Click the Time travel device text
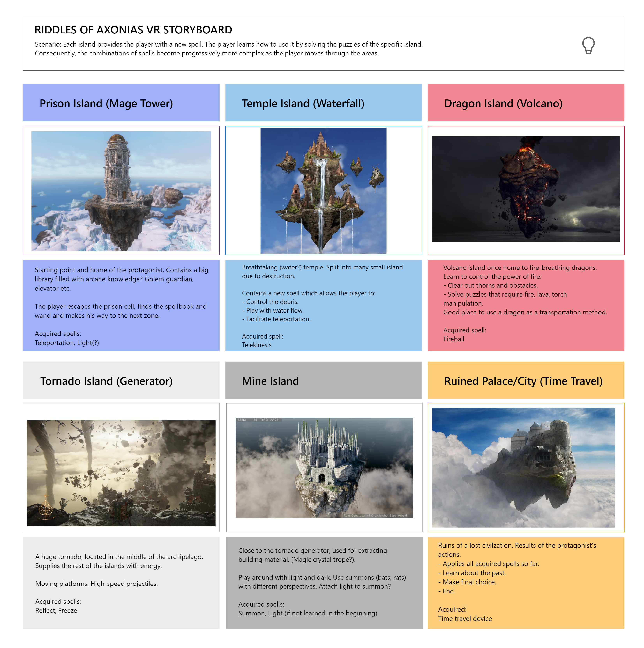The width and height of the screenshot is (644, 648). pos(465,618)
